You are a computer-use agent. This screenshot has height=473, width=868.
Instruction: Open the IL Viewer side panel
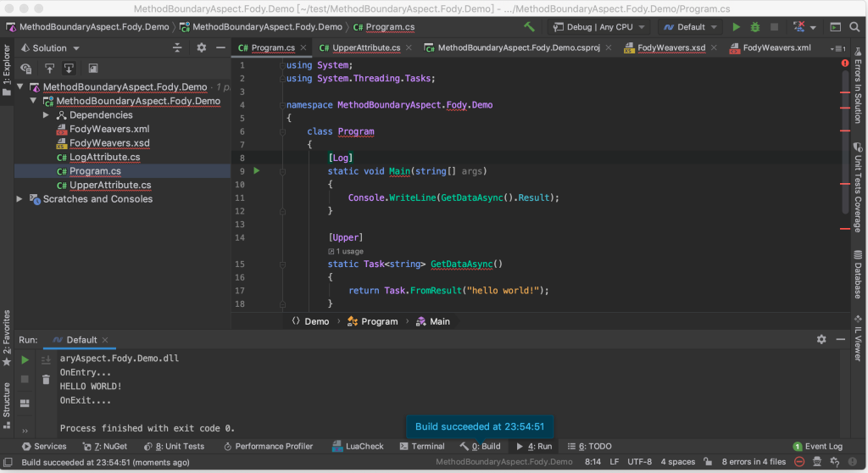pos(858,338)
